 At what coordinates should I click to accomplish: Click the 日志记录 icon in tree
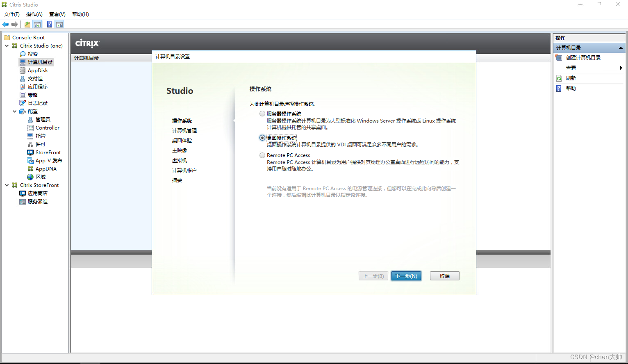pos(23,103)
